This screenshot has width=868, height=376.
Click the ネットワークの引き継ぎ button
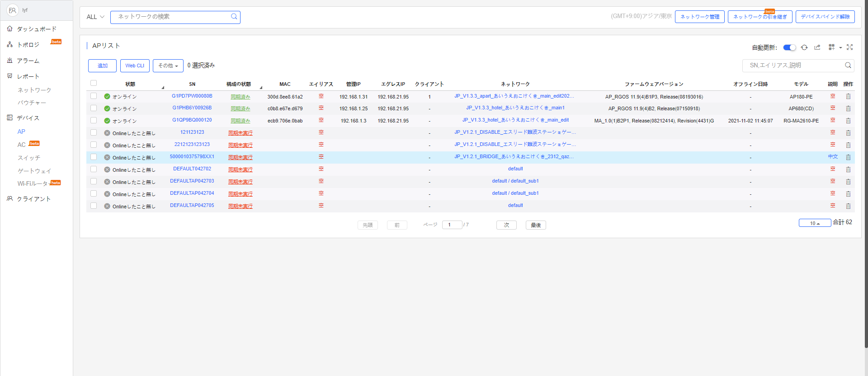pos(760,17)
